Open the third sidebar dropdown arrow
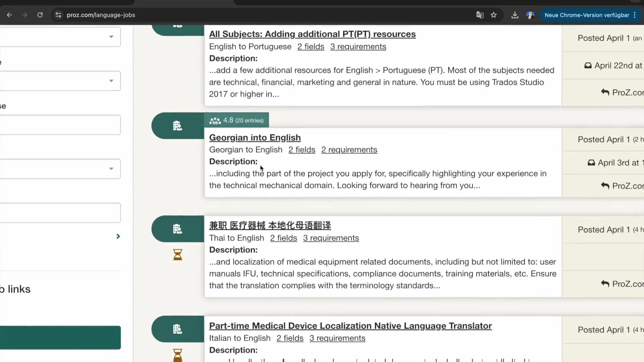This screenshot has width=644, height=362. pyautogui.click(x=111, y=169)
